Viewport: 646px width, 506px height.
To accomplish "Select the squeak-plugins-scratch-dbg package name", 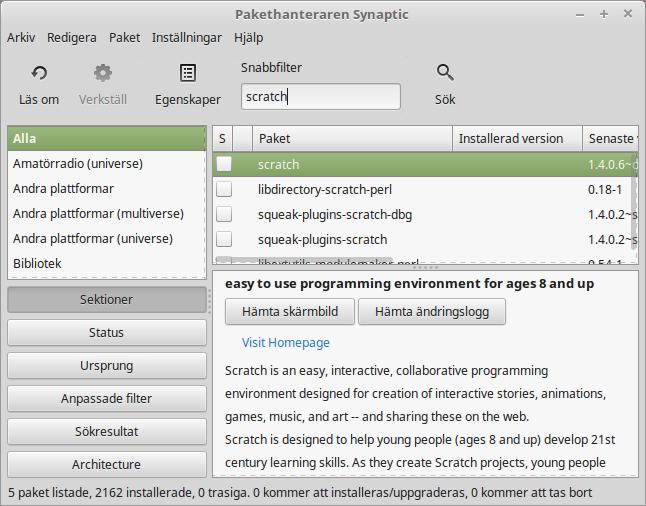I will coord(335,215).
